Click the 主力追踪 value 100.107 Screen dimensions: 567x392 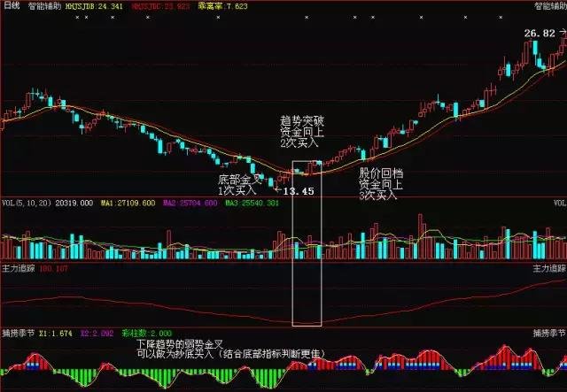pyautogui.click(x=53, y=269)
